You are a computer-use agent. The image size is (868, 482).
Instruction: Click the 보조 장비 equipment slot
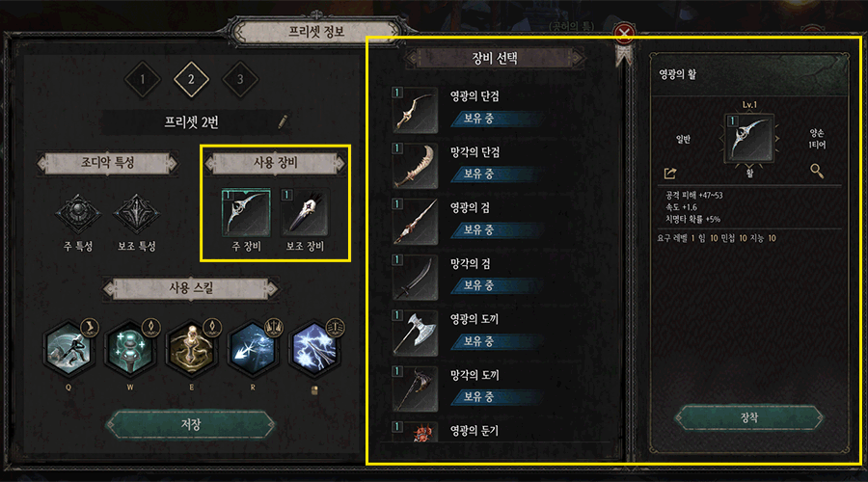(x=305, y=212)
